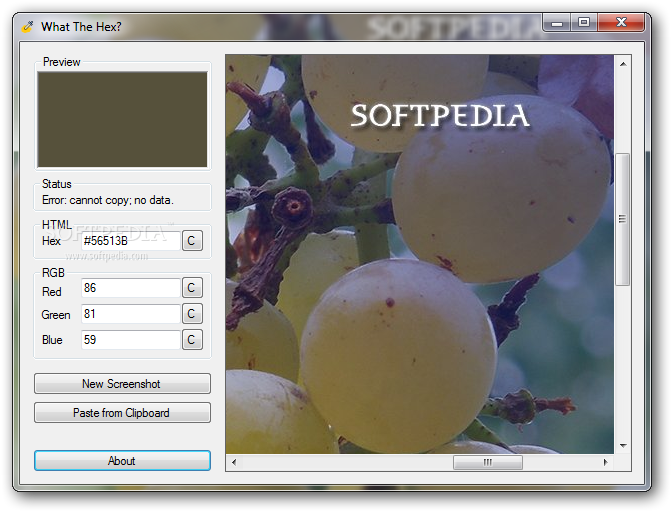The image size is (672, 512).
Task: Click the Hex input field showing #56513B
Action: point(131,241)
